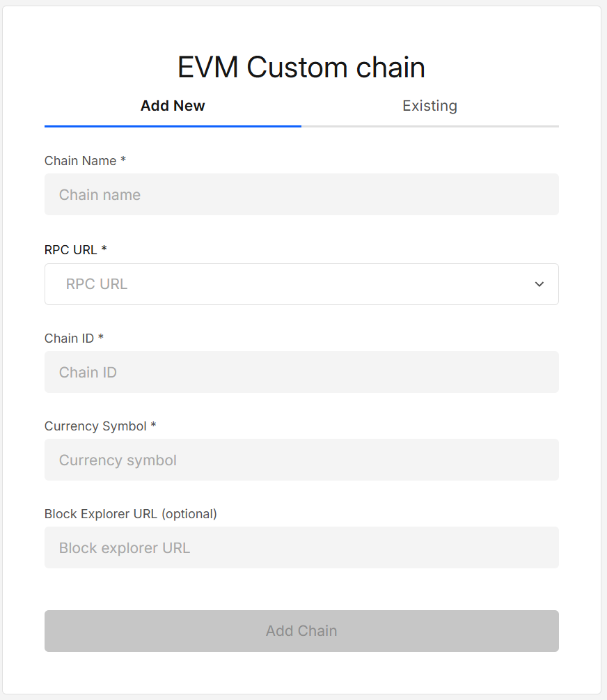Expand the RPC URL dropdown chevron

pos(539,284)
